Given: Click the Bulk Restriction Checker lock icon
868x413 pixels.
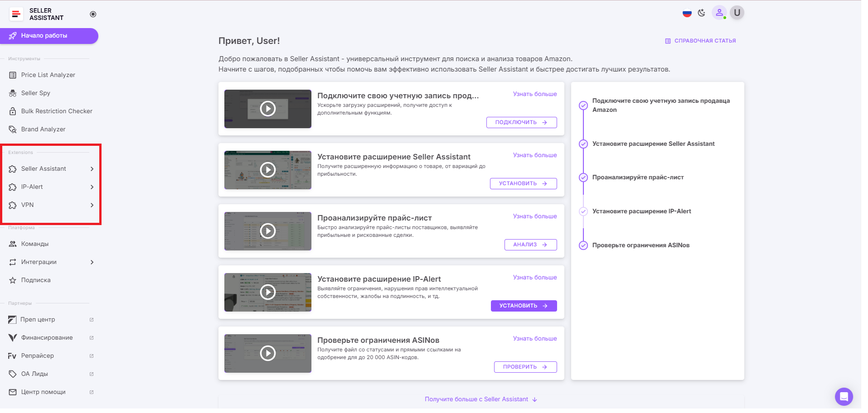Looking at the screenshot, I should [x=13, y=111].
